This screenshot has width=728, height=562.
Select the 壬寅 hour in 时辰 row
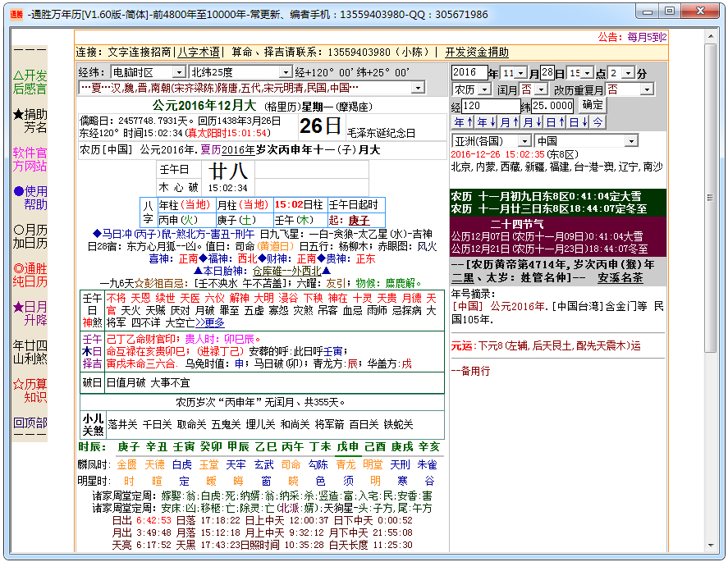point(184,447)
